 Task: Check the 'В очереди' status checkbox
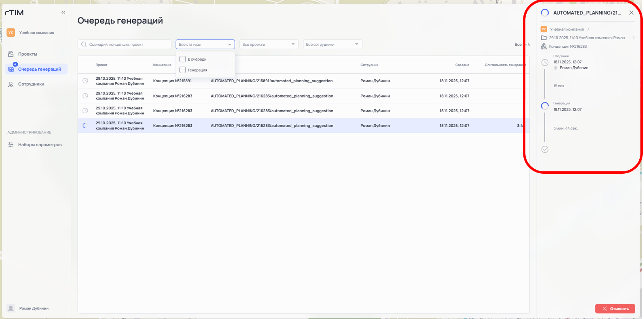coord(183,59)
